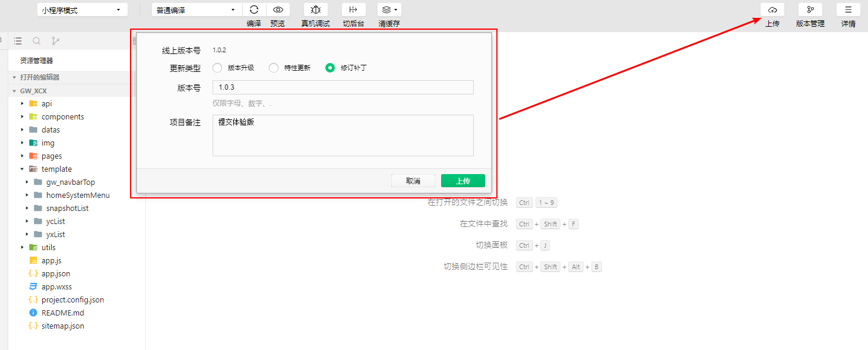
Task: Click the upload cloud icon in toolbar
Action: pyautogui.click(x=772, y=10)
